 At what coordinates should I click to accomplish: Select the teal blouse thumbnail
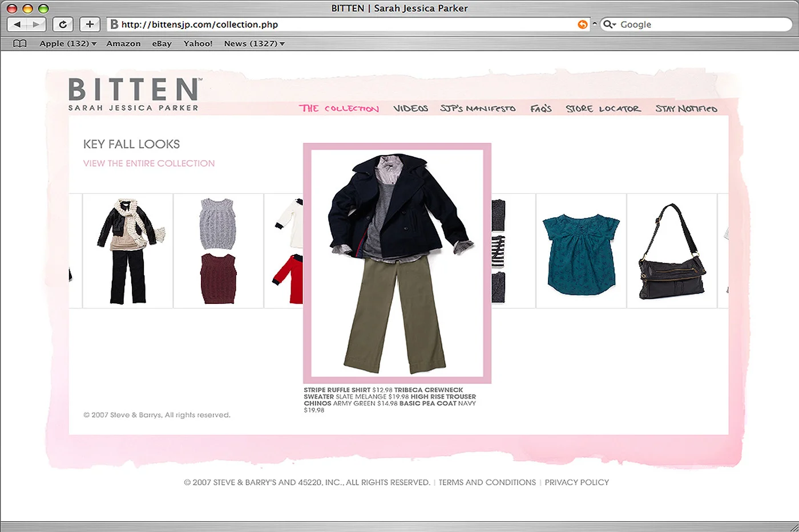point(581,251)
